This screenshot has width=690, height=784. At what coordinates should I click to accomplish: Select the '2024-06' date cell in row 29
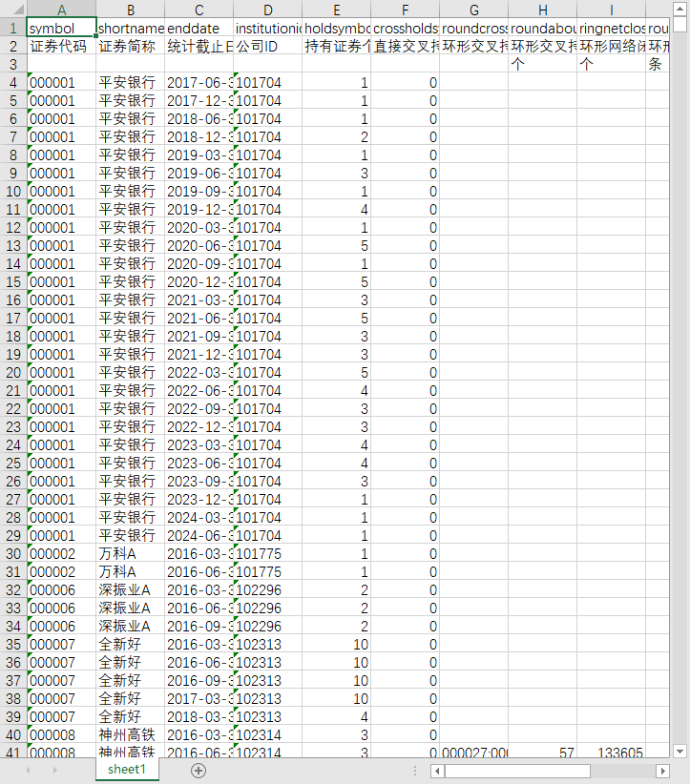pyautogui.click(x=199, y=535)
